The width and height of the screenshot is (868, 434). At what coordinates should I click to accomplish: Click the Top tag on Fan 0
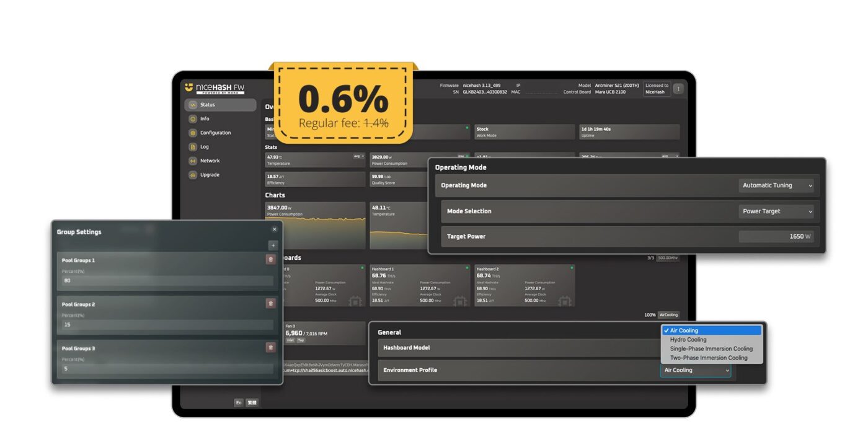[x=301, y=340]
